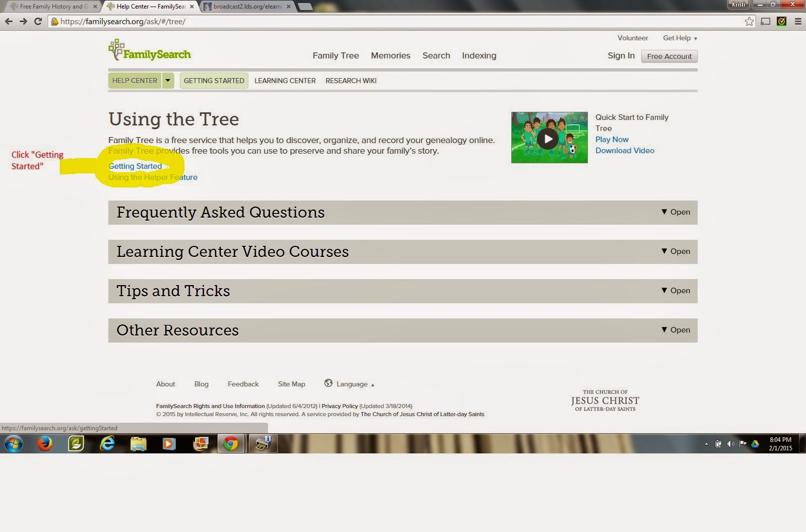This screenshot has width=806, height=532.
Task: Click the Google Cast icon in toolbar
Action: (766, 22)
